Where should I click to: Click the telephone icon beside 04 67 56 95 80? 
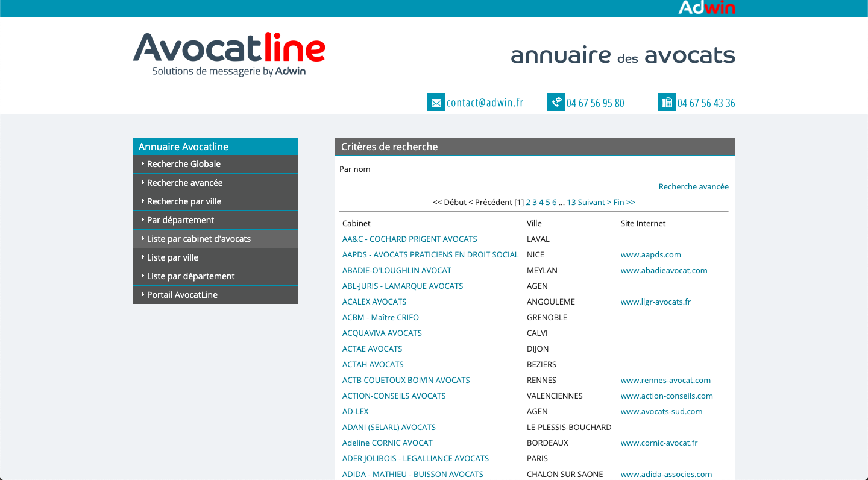point(556,103)
